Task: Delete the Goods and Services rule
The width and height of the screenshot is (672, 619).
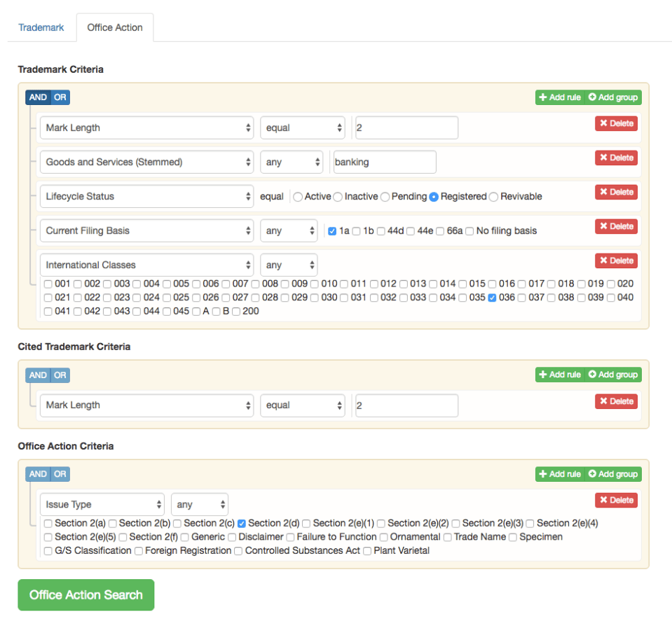Action: click(x=616, y=158)
